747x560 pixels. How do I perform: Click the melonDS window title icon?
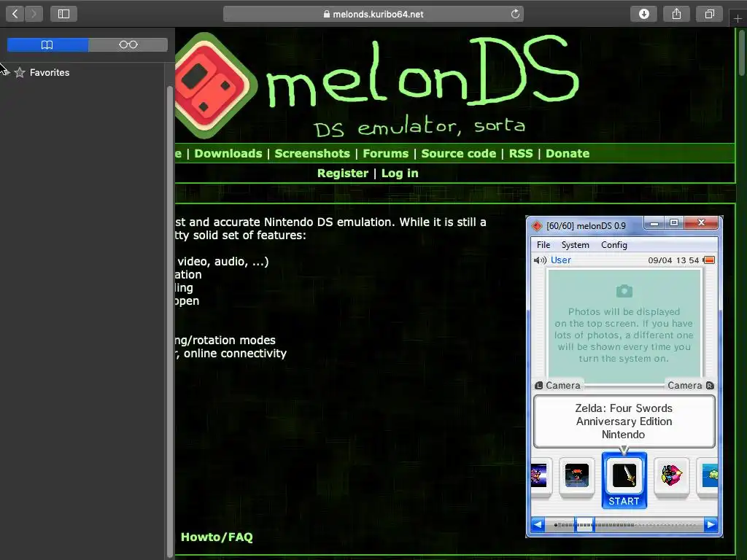coord(537,226)
